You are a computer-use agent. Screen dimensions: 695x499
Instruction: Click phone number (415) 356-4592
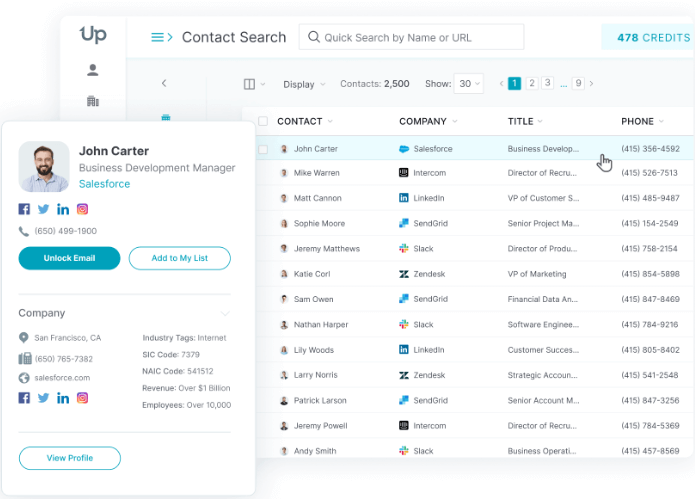(650, 149)
